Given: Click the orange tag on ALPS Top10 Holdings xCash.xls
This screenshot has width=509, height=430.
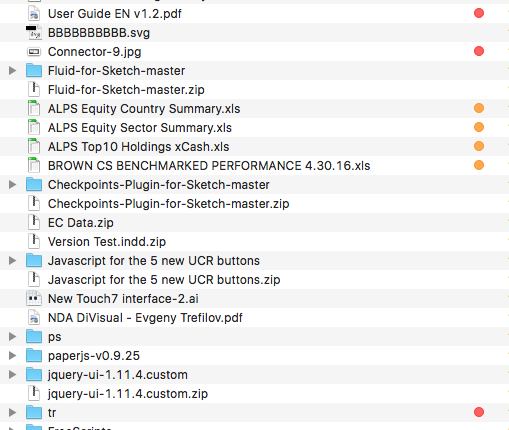Looking at the screenshot, I should pos(479,146).
